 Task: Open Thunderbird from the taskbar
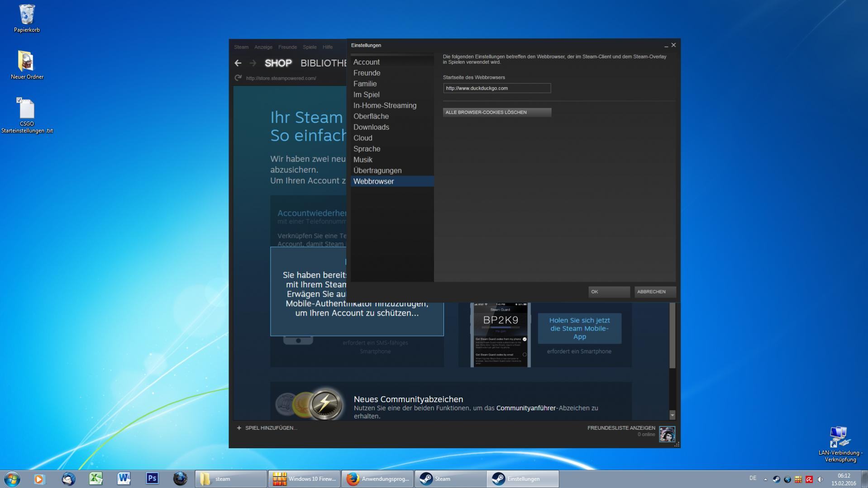[68, 479]
